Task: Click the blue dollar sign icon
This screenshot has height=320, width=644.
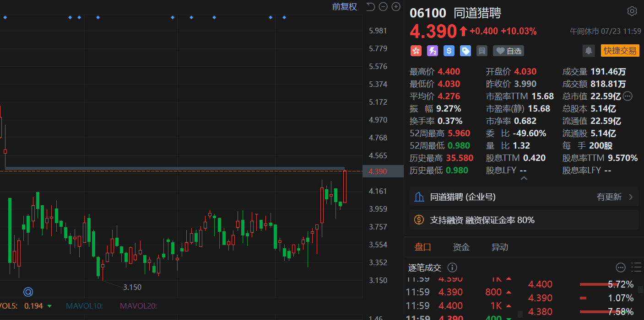Action: (449, 51)
